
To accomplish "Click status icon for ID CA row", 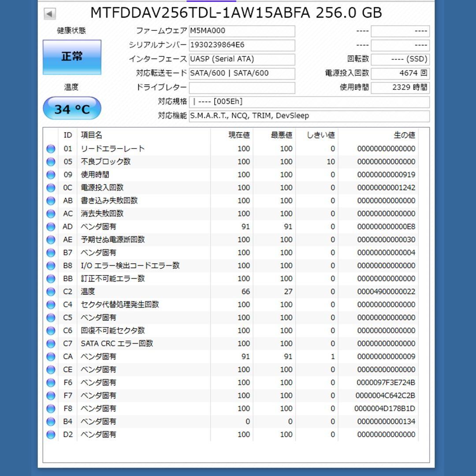I will 51,357.
